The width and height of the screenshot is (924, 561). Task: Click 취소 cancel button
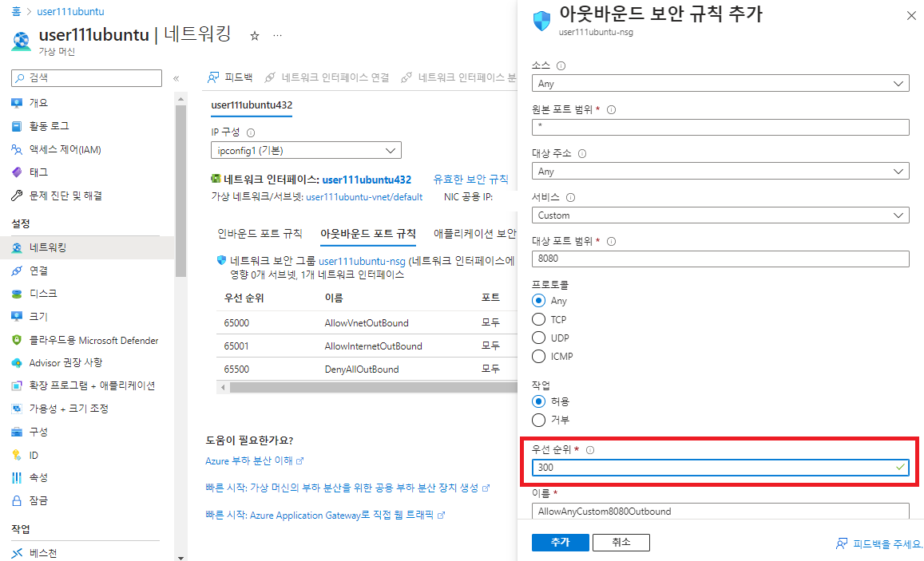(x=621, y=543)
